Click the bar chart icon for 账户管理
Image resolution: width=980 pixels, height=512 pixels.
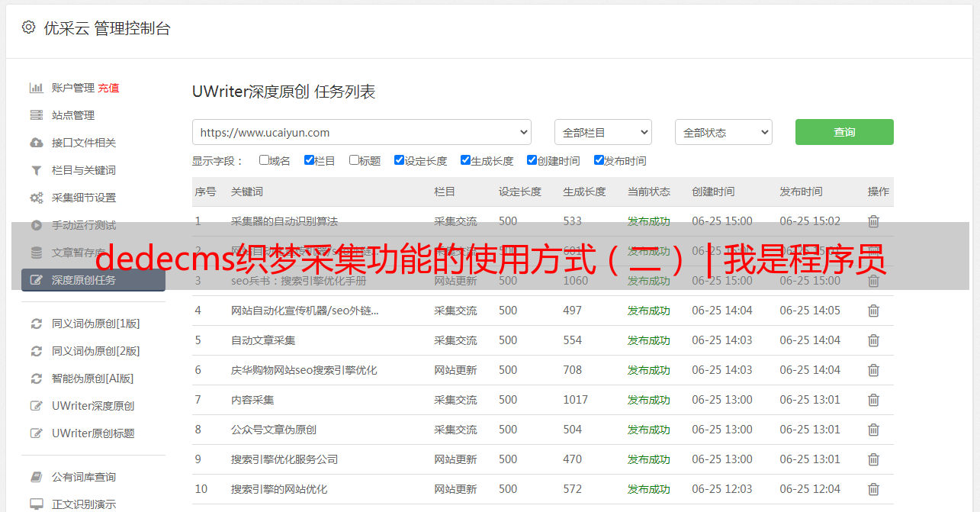click(36, 88)
